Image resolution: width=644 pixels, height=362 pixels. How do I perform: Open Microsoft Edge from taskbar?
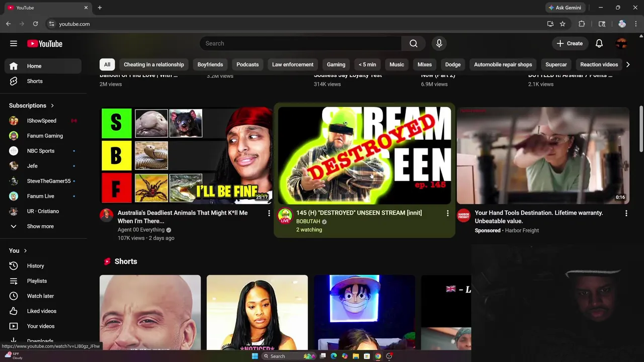(x=334, y=356)
